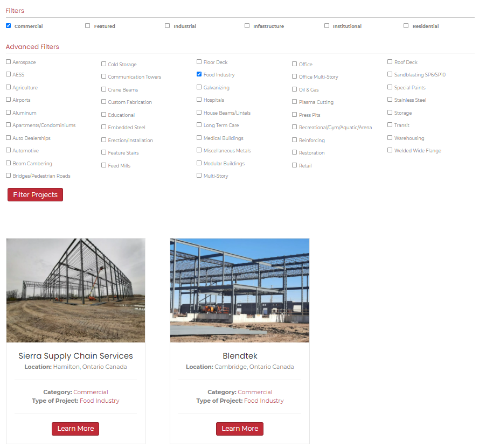Select the Galvanizing checkbox
Image resolution: width=486 pixels, height=448 pixels.
click(199, 87)
